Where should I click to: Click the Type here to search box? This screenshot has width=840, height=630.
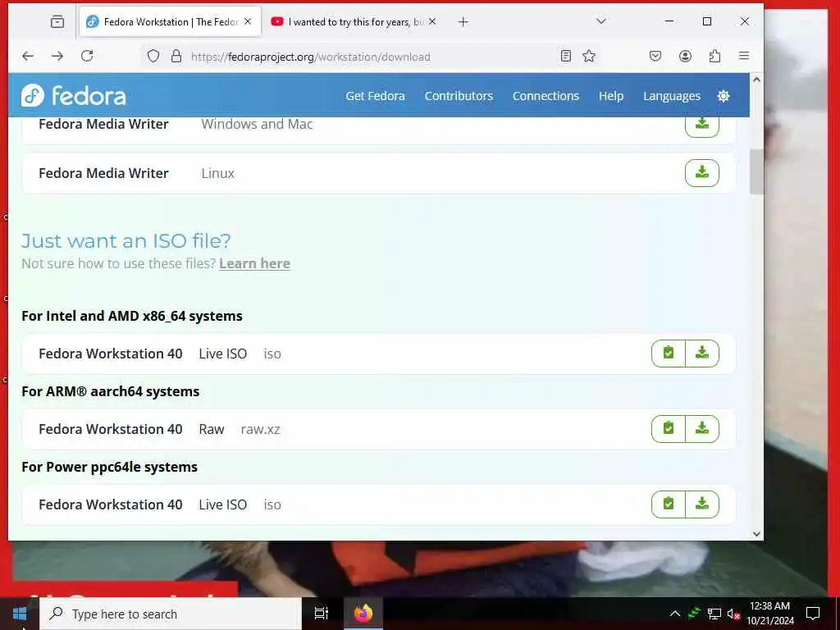171,614
